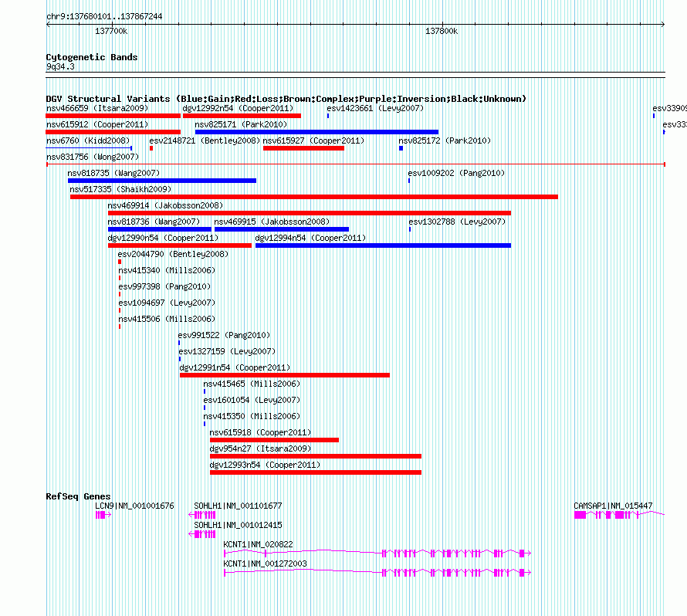Click the KCNT1|NM_020822 gene label
The image size is (687, 616).
pos(258,544)
